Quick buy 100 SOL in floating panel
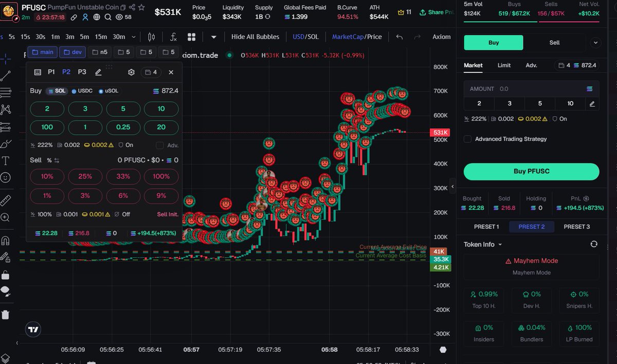The height and width of the screenshot is (364, 617). tap(47, 127)
